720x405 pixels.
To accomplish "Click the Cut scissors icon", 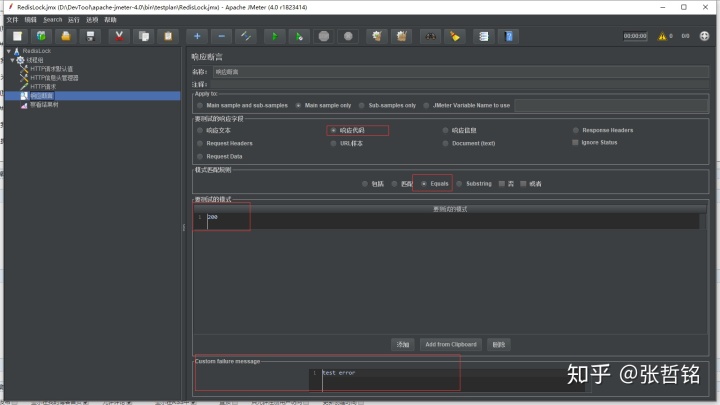I will pos(119,36).
